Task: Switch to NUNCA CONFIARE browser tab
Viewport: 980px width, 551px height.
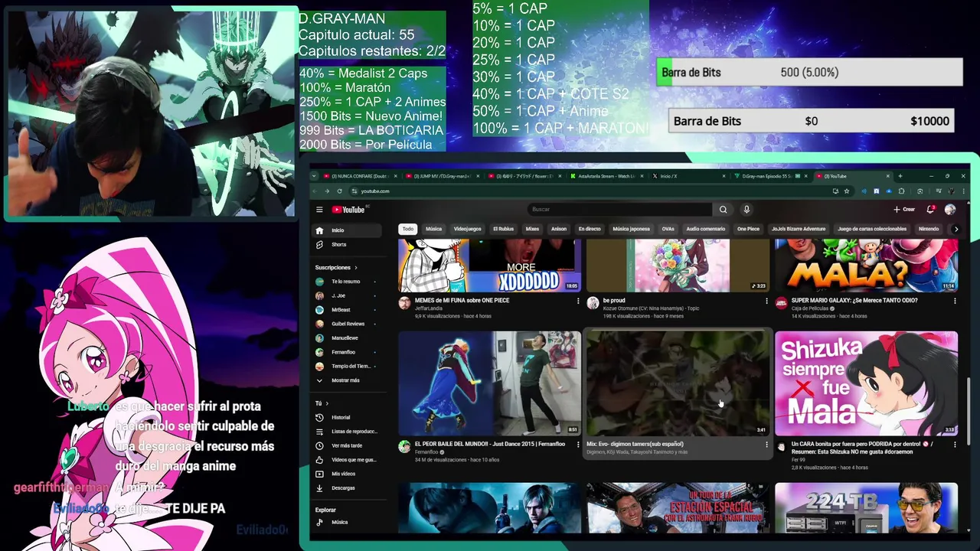Action: click(359, 176)
